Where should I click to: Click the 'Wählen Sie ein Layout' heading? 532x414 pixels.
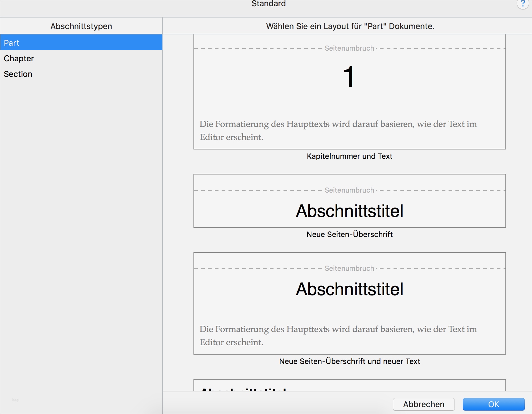pos(350,26)
